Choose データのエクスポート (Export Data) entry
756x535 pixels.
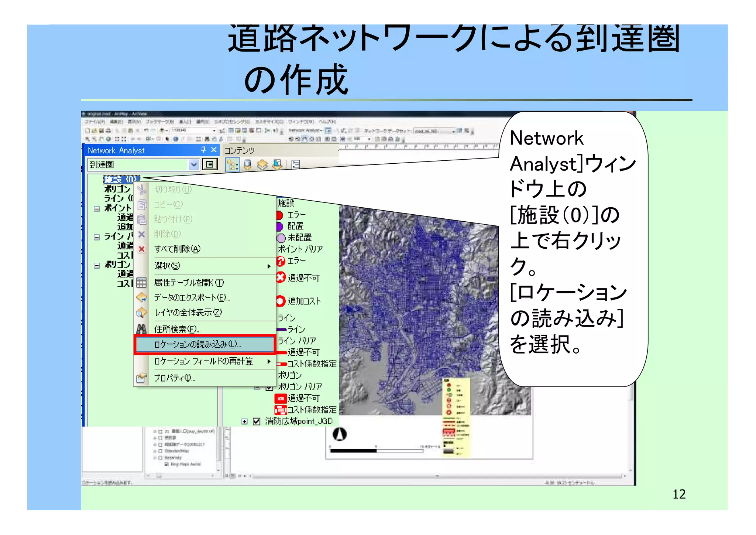click(205, 297)
